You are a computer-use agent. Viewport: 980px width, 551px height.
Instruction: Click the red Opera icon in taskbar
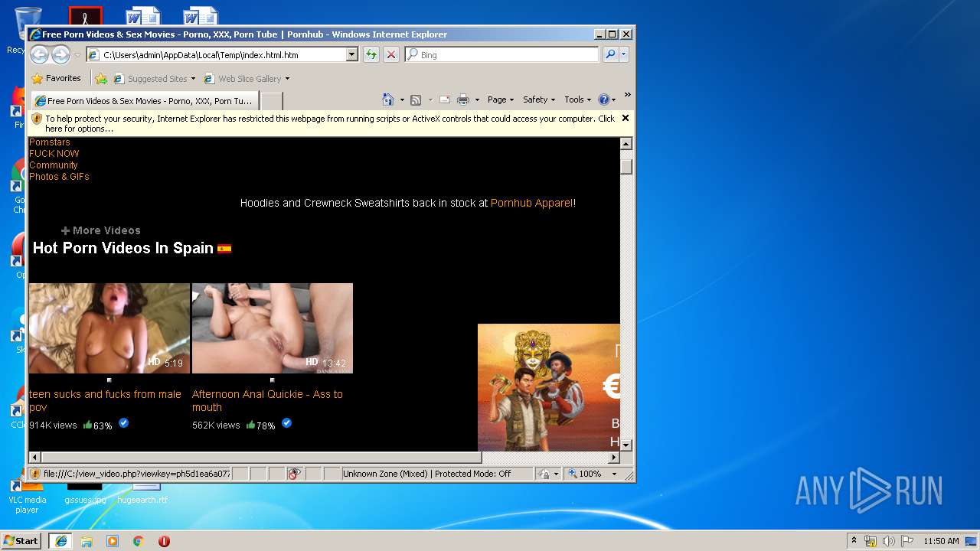coord(164,541)
